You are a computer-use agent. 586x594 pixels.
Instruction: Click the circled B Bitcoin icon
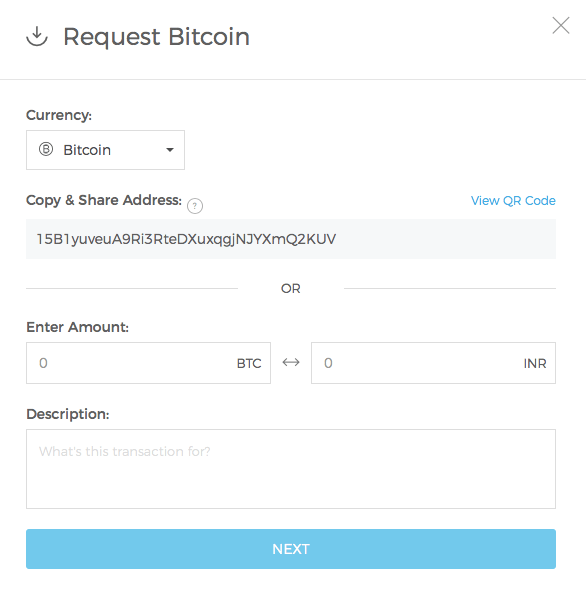[46, 149]
